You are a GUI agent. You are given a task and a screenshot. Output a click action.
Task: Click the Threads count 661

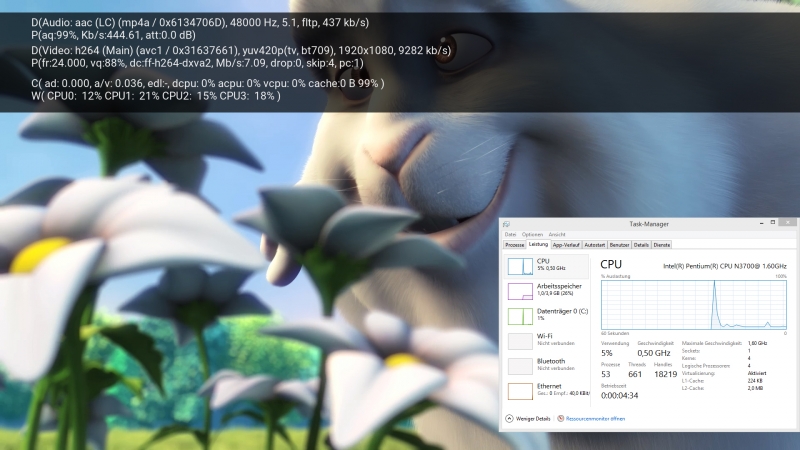pyautogui.click(x=635, y=374)
